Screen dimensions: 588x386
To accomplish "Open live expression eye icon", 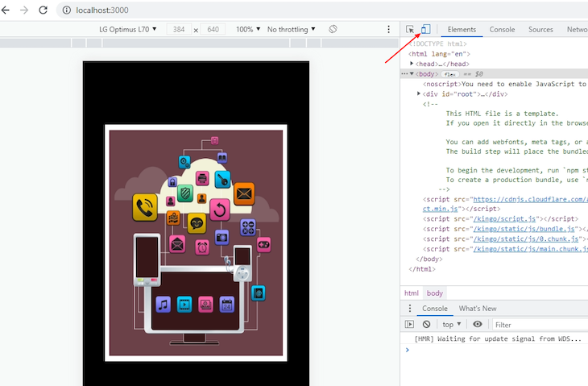I will (478, 324).
